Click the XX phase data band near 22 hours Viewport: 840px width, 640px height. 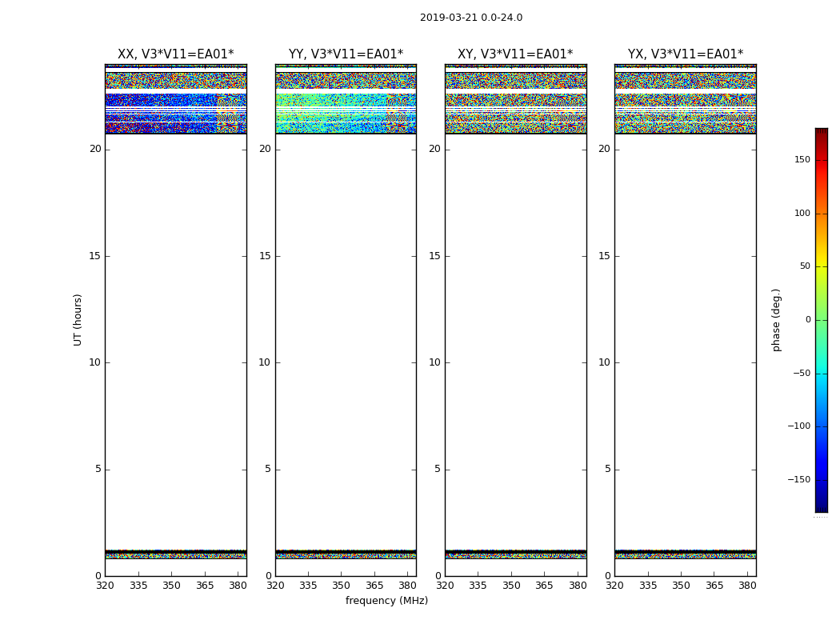[176, 113]
